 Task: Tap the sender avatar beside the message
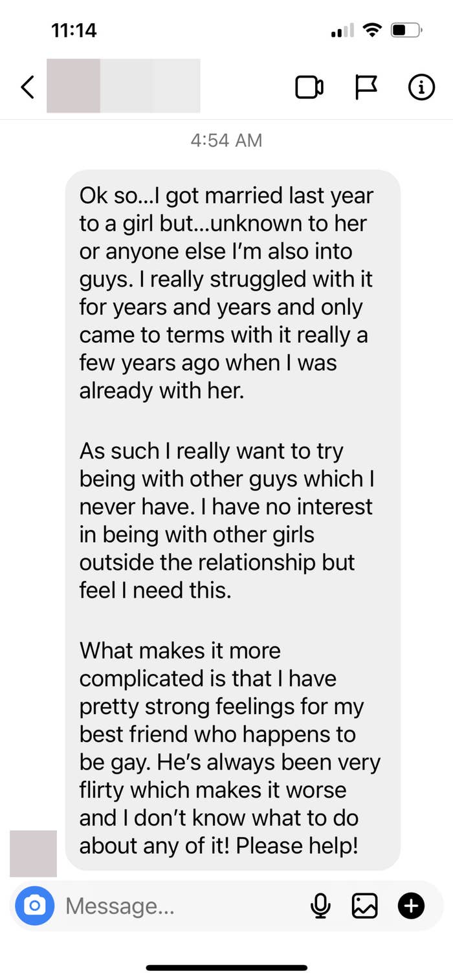click(34, 854)
